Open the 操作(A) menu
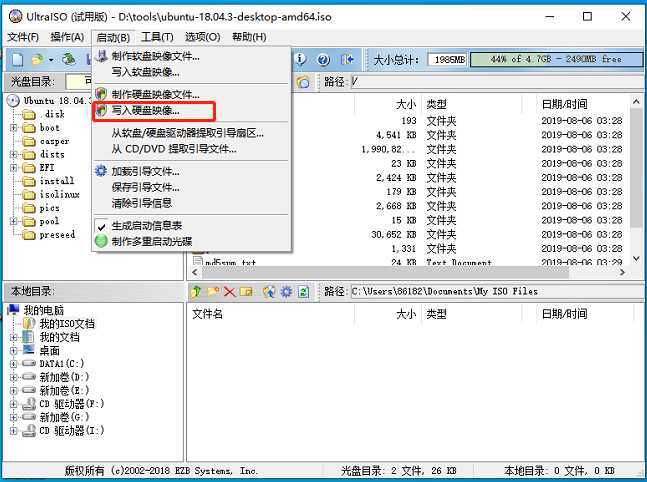The width and height of the screenshot is (647, 482). click(67, 37)
